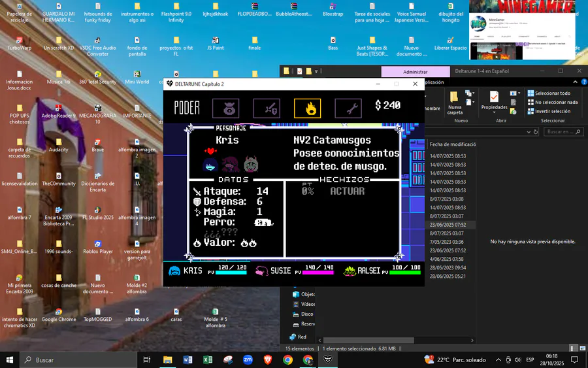Viewport: 588px width, 368px height.
Task: Show hidden system tray icons
Action: click(498, 360)
